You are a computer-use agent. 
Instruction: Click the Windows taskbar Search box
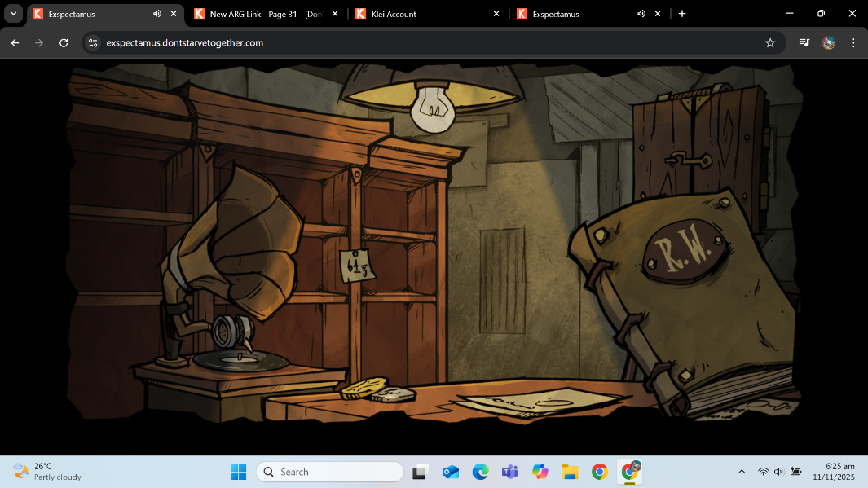pyautogui.click(x=330, y=472)
